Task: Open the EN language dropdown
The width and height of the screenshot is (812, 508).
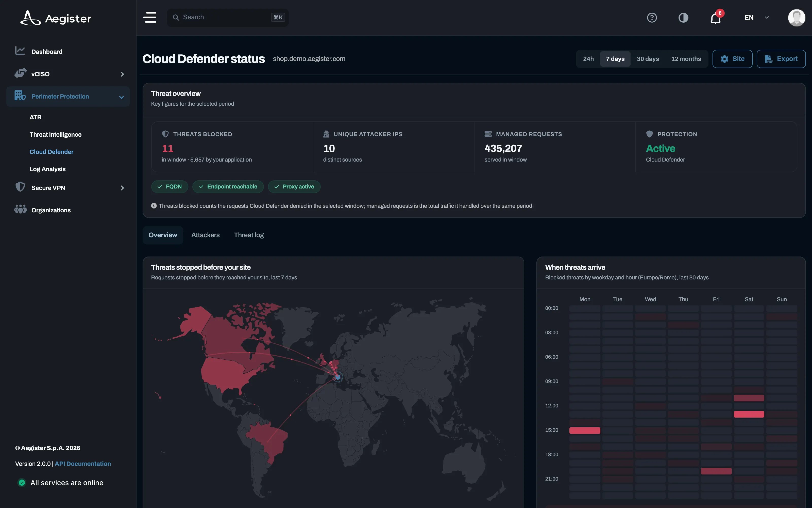Action: click(x=756, y=18)
